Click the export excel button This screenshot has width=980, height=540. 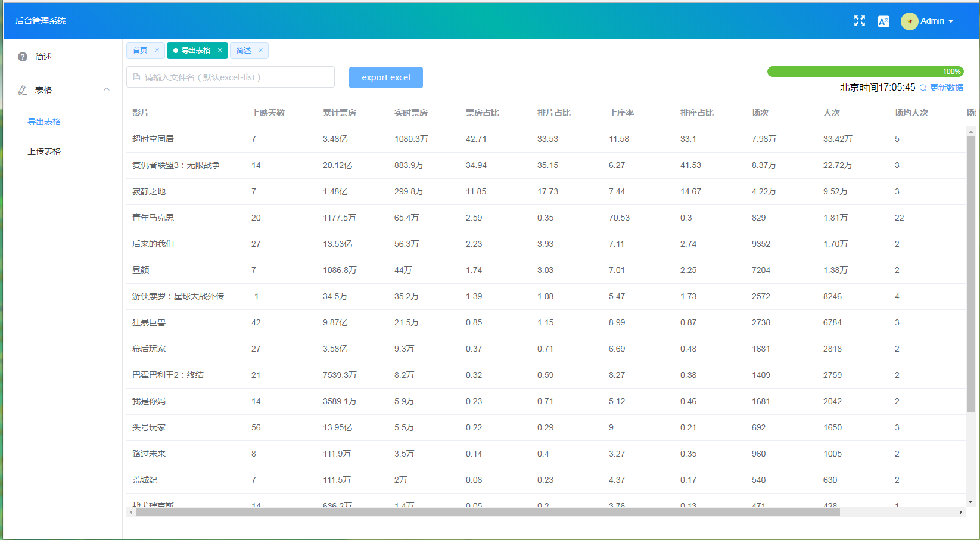point(386,77)
